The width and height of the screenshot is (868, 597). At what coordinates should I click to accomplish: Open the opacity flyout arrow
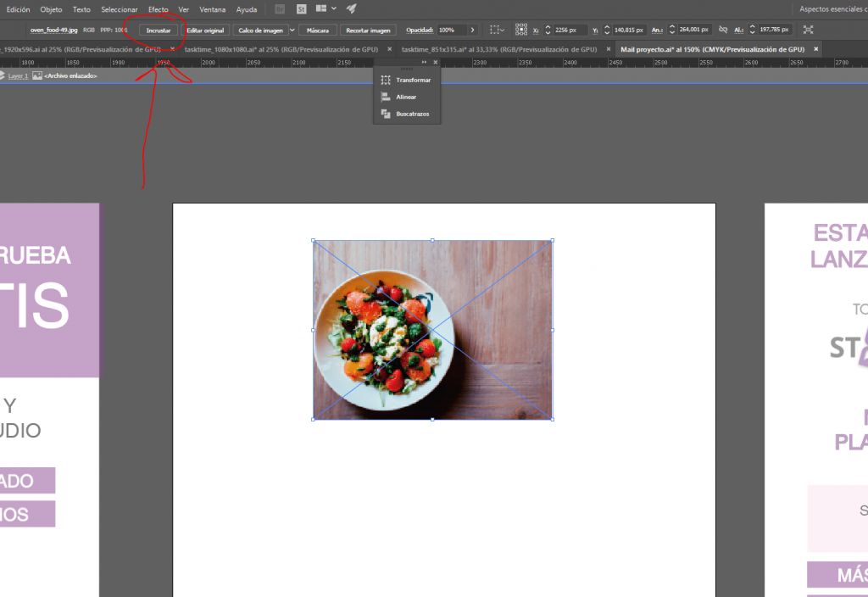pos(472,30)
